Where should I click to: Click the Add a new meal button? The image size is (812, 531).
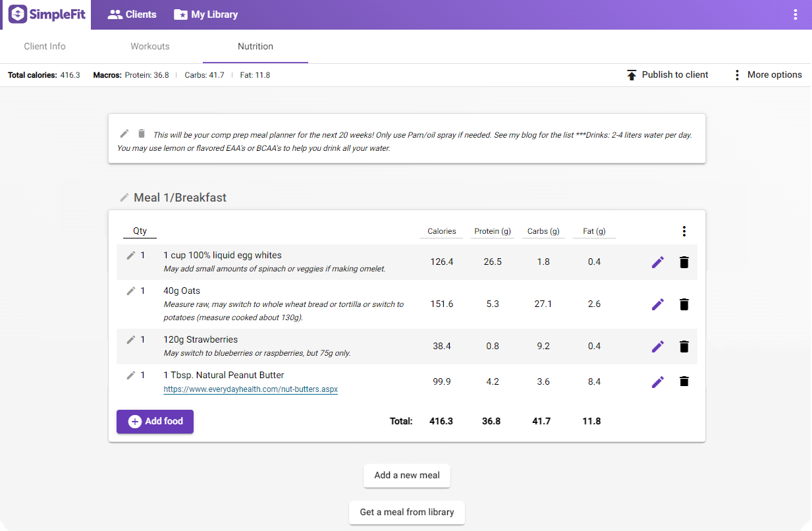406,476
